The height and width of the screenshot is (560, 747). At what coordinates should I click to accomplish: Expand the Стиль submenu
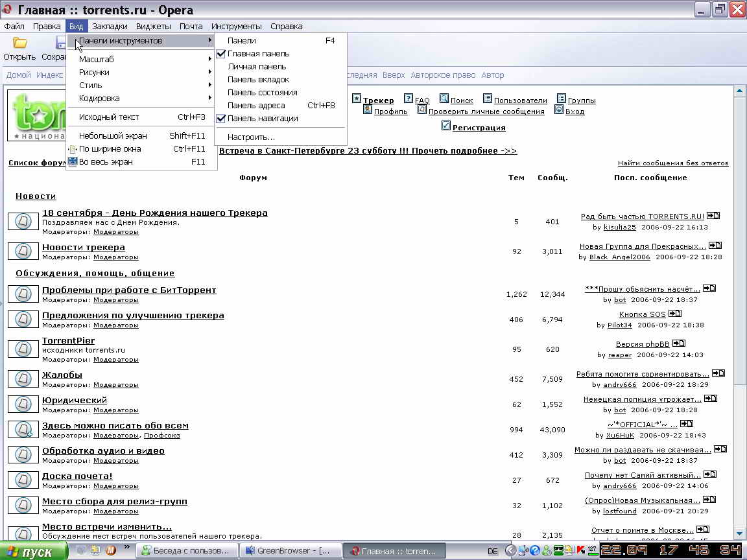[141, 86]
